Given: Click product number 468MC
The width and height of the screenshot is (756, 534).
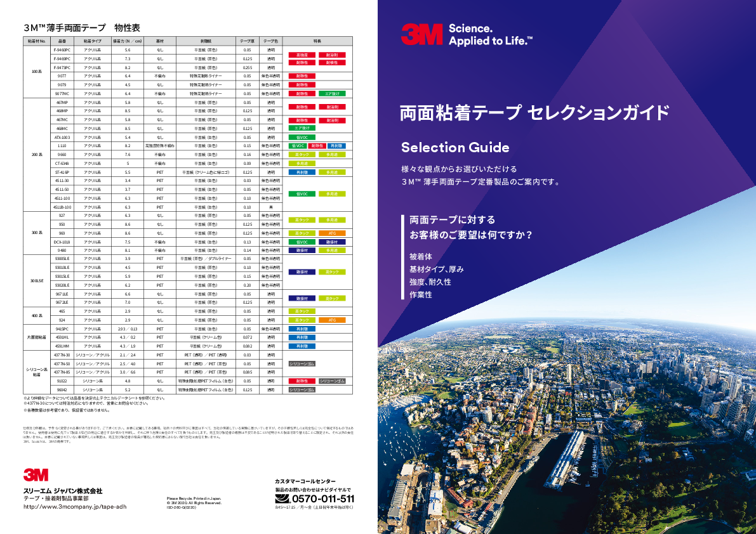Looking at the screenshot, I should (62, 129).
